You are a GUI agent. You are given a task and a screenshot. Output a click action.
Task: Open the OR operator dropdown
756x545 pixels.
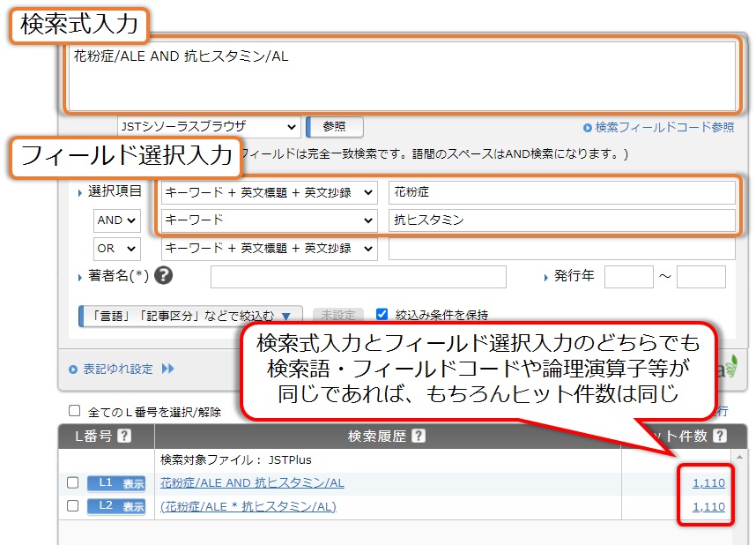pyautogui.click(x=116, y=249)
